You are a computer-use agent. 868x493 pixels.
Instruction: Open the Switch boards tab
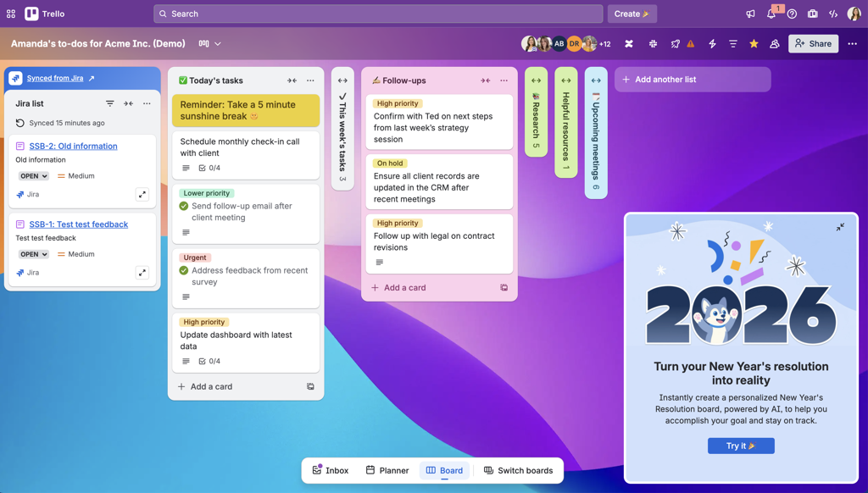(518, 470)
